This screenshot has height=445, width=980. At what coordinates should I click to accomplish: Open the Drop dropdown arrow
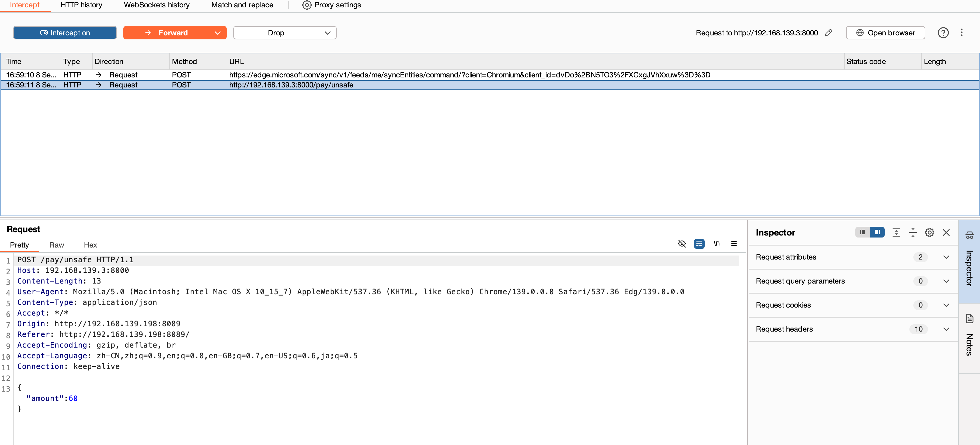click(328, 33)
